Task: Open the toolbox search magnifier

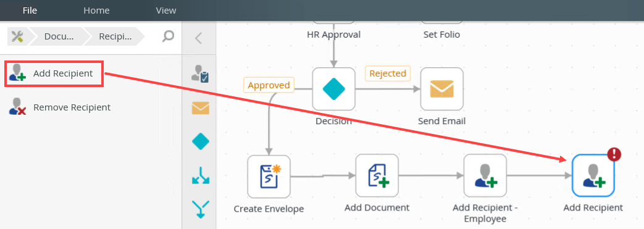Action: (x=168, y=36)
